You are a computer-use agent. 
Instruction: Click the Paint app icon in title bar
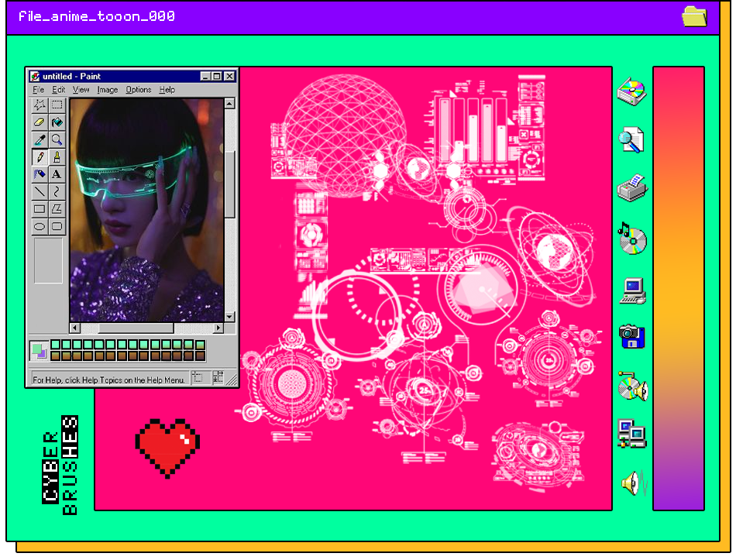tap(35, 76)
